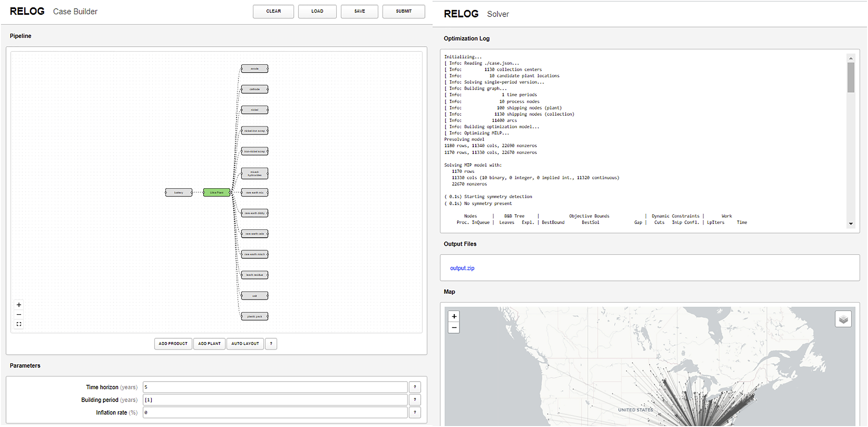This screenshot has width=868, height=427.
Task: Open help for Inflation rate
Action: click(x=415, y=413)
